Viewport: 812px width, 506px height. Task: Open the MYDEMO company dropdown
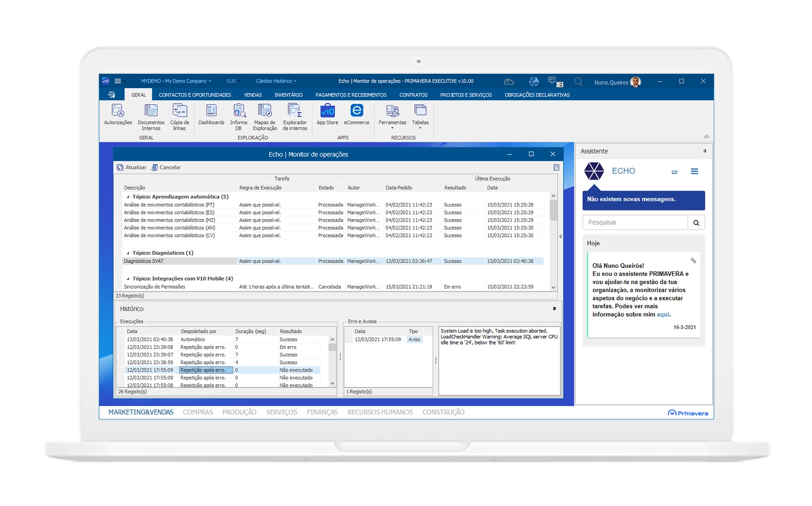[176, 81]
